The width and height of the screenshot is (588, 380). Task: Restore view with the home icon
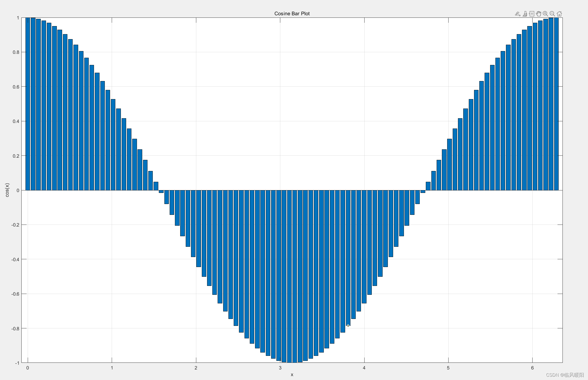click(x=559, y=14)
